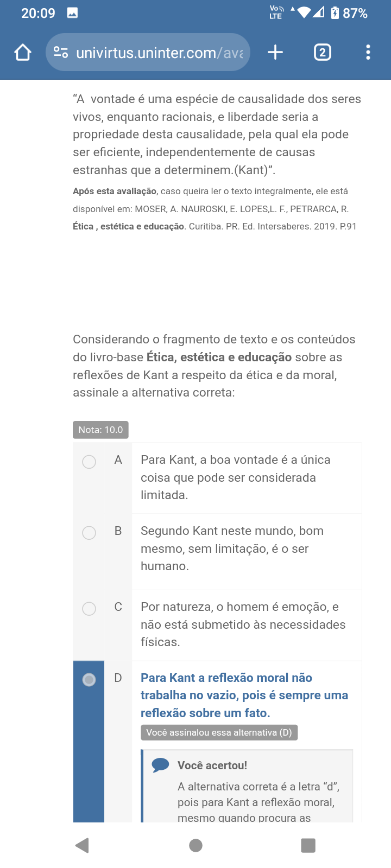This screenshot has height=868, width=391.
Task: Tap the Android home circle button
Action: click(195, 845)
